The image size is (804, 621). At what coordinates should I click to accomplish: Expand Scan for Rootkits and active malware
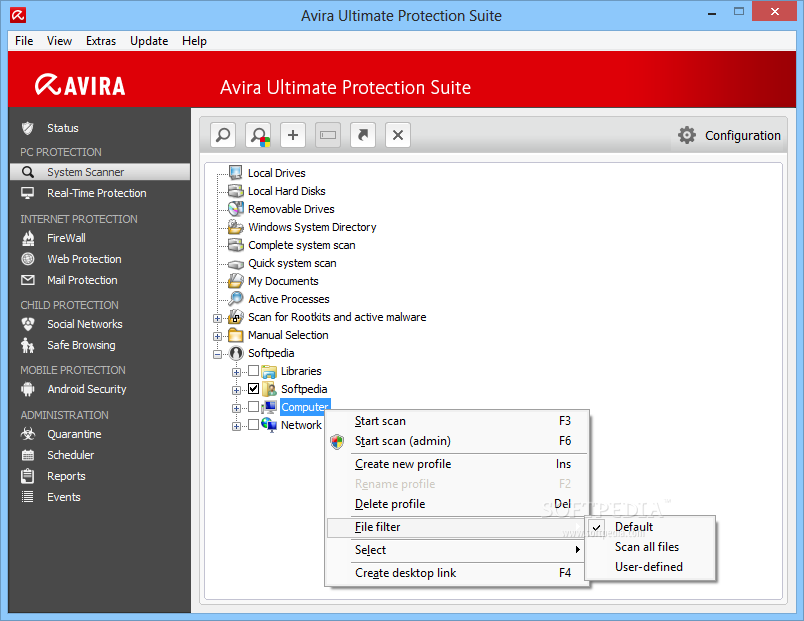(218, 318)
